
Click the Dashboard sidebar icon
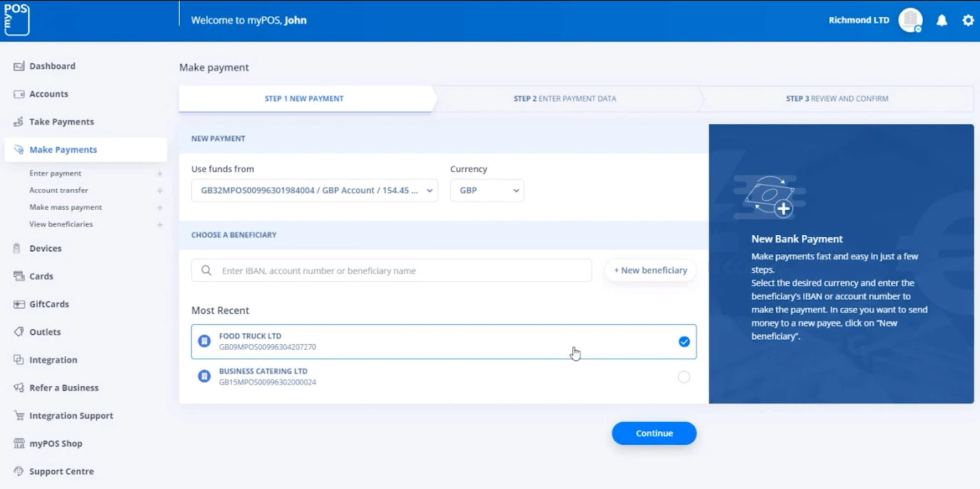pyautogui.click(x=19, y=66)
